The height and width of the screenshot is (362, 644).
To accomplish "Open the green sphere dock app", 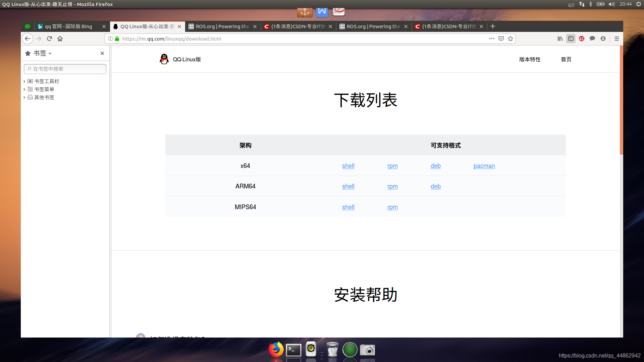I will click(x=350, y=350).
